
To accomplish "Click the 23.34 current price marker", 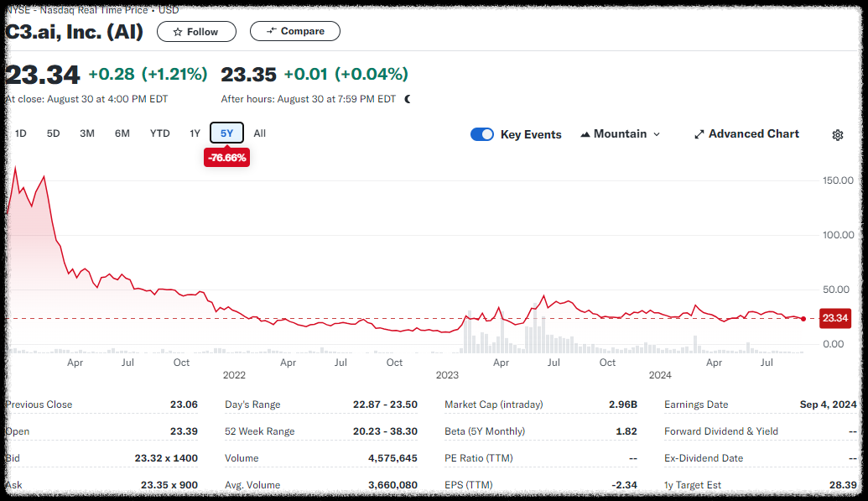I will (x=834, y=318).
